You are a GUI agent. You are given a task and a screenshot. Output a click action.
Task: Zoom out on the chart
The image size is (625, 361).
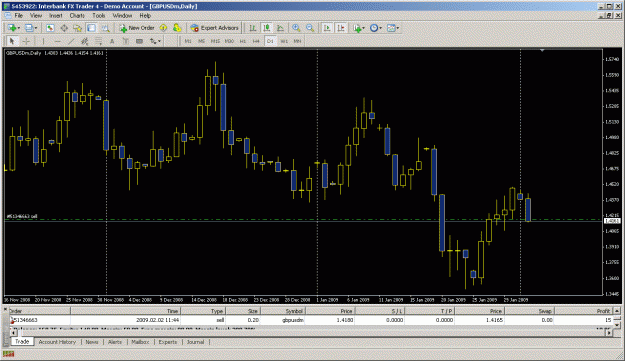(x=310, y=28)
